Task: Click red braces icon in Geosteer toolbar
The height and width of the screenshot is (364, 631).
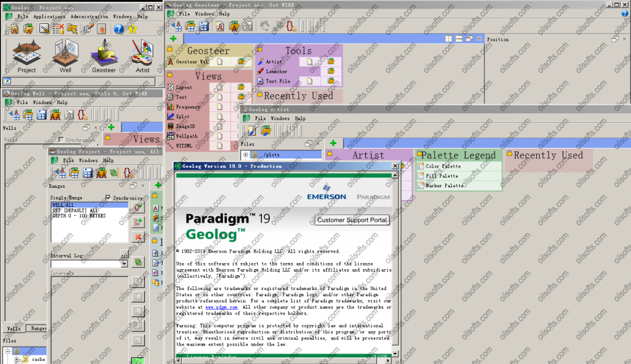Action: [291, 26]
